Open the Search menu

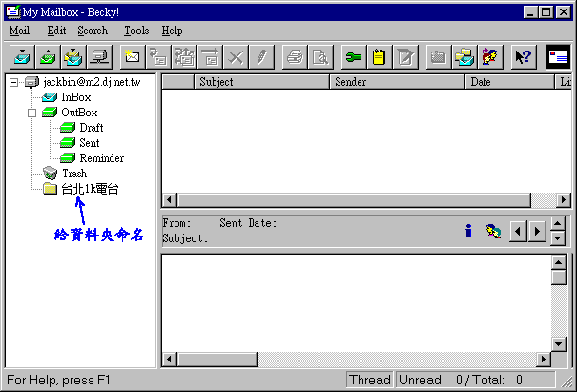(93, 31)
